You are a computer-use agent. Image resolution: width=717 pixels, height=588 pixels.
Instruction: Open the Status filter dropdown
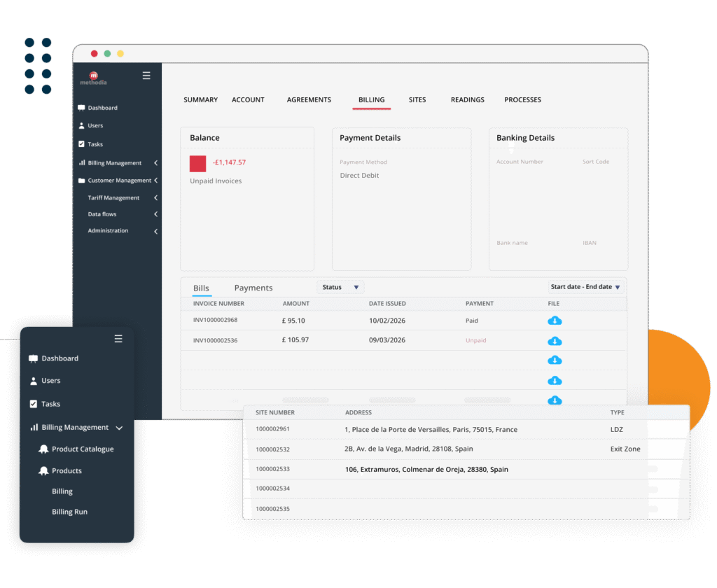(340, 287)
